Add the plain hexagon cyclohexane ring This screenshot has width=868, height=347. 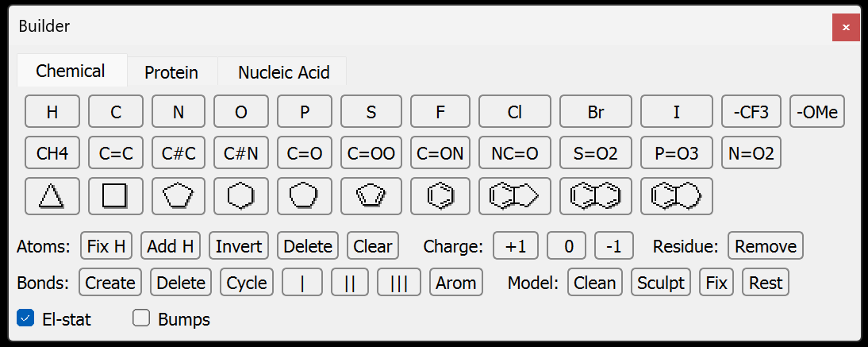click(241, 196)
